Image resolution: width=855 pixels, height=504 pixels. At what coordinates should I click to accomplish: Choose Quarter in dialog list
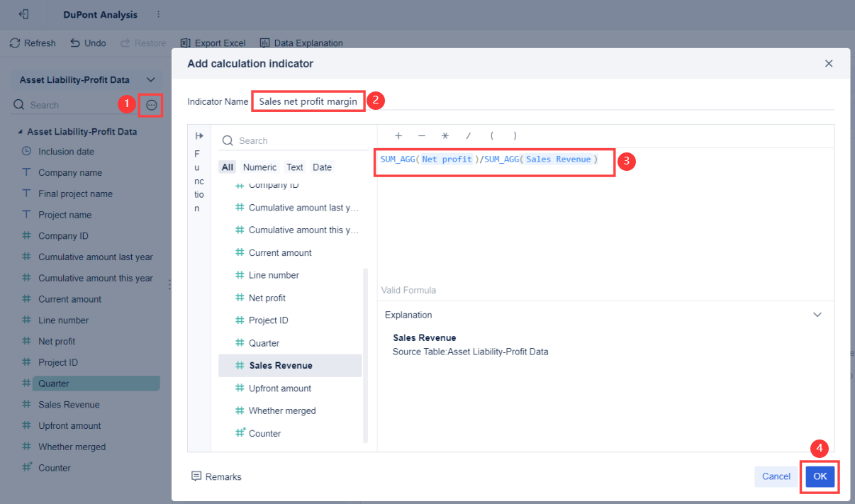tap(290, 343)
